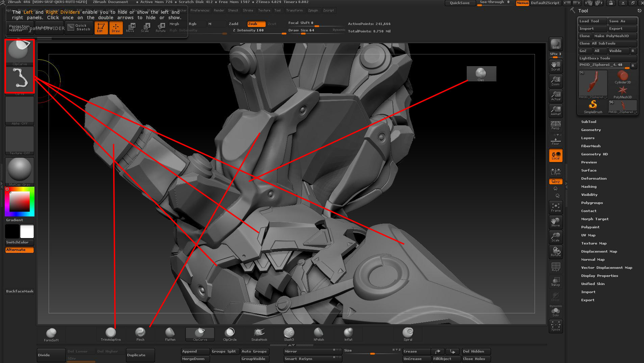Image resolution: width=644 pixels, height=363 pixels.
Task: Expand the Display Properties section
Action: coord(599,276)
